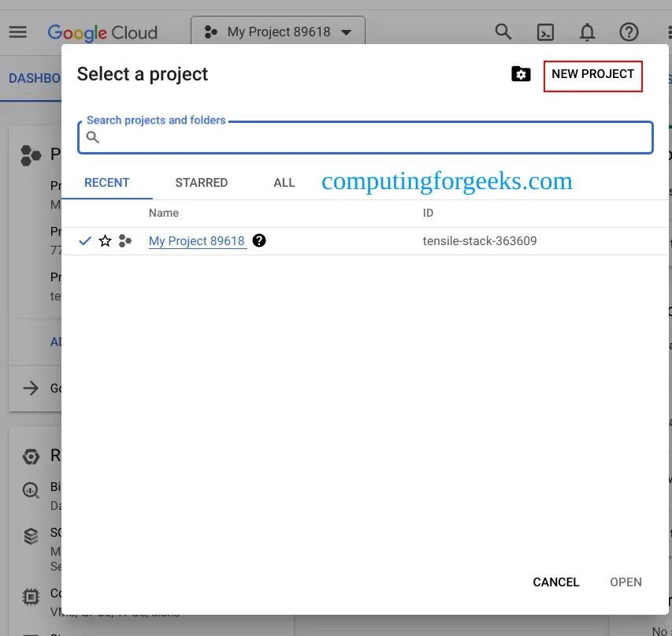Focus the Search projects and folders field
Image resolution: width=672 pixels, height=636 pixels.
click(366, 137)
